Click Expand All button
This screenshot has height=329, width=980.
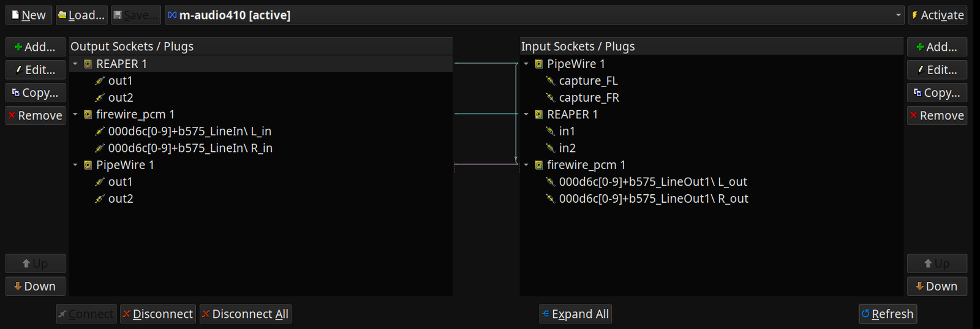pos(575,314)
